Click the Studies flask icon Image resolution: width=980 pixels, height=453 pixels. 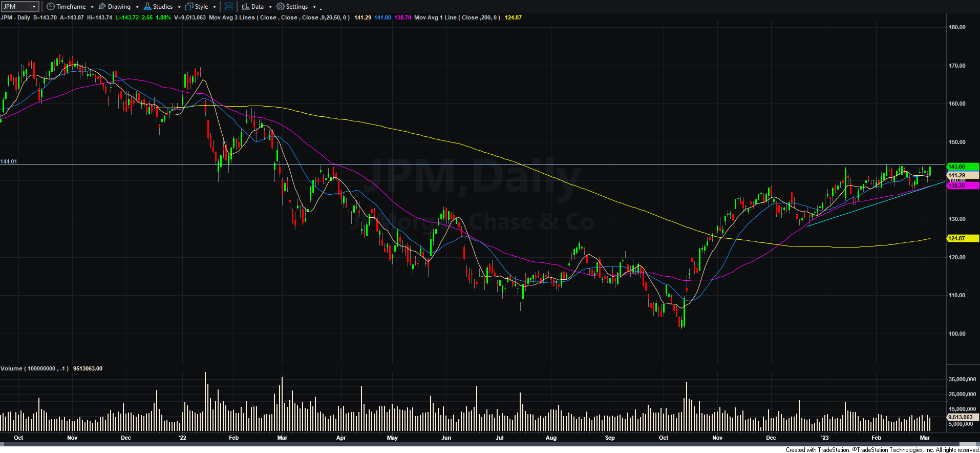click(x=147, y=7)
